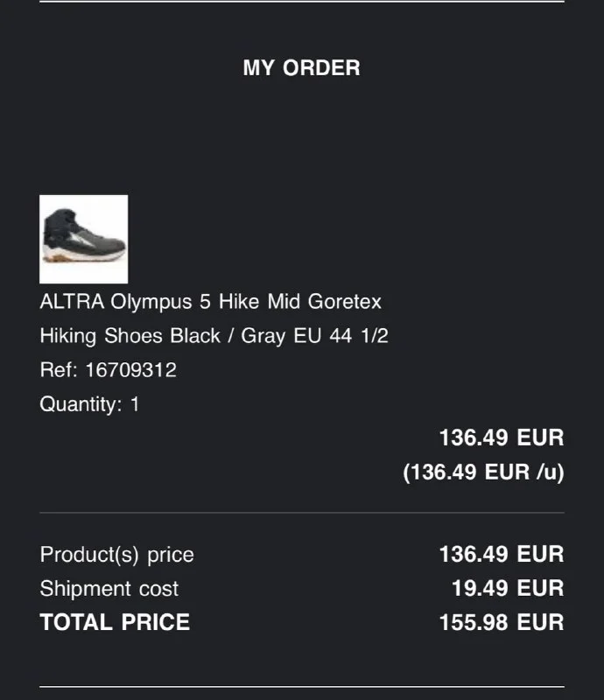
Task: Click the Shipment cost label
Action: [x=109, y=589]
